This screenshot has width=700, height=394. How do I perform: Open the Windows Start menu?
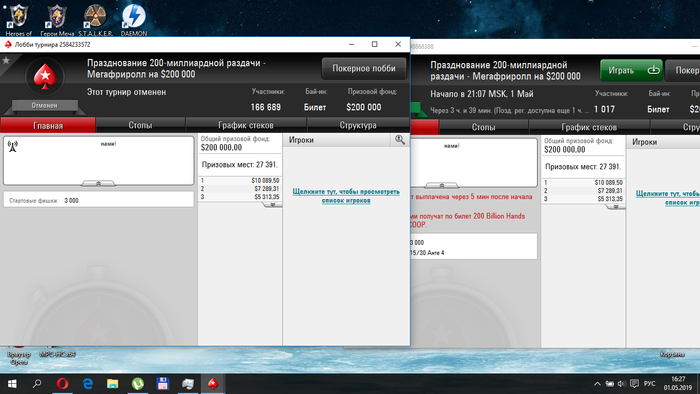(x=12, y=383)
